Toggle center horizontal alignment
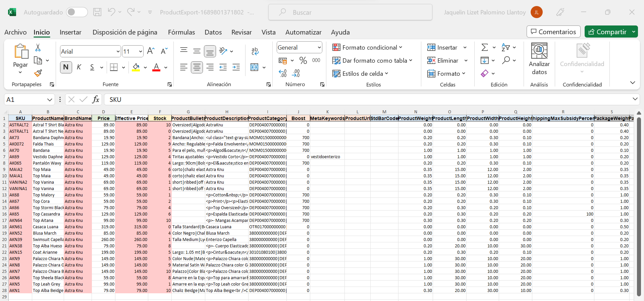Image resolution: width=644 pixels, height=301 pixels. 197,67
